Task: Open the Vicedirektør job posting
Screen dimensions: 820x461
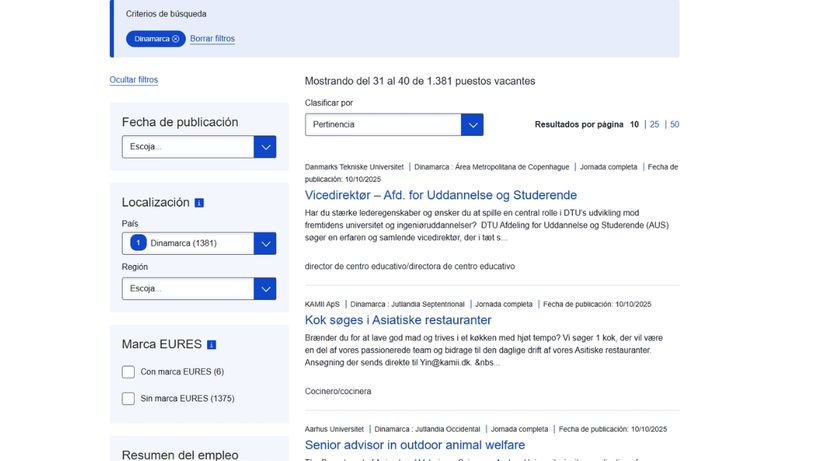Action: tap(440, 195)
